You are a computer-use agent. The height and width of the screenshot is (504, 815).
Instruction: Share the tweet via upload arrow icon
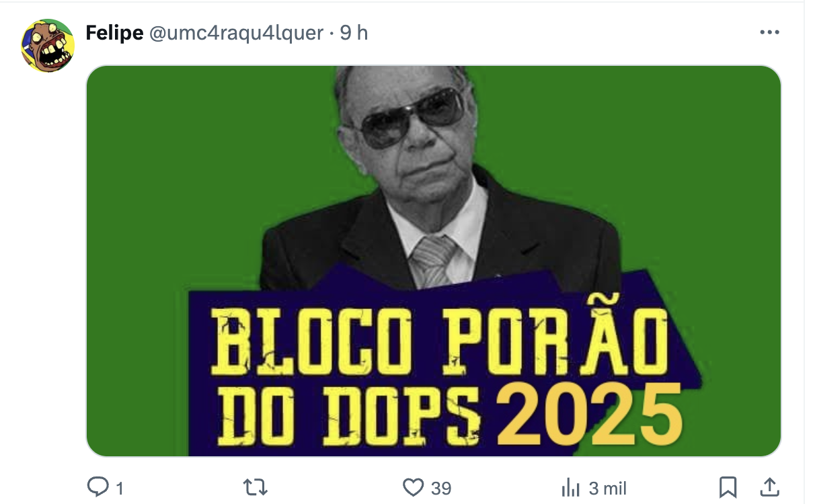tap(769, 487)
